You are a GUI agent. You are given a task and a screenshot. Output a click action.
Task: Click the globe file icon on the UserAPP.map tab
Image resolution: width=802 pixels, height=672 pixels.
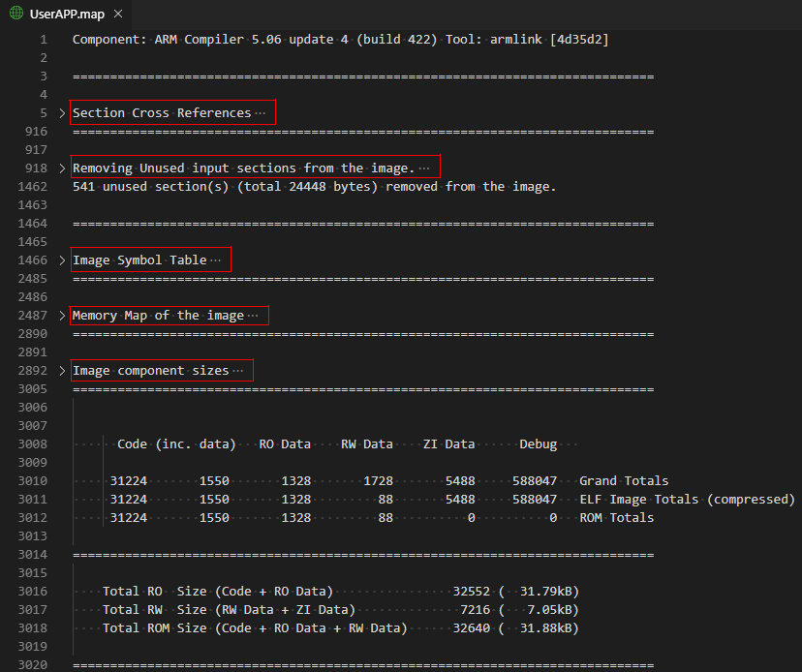pos(16,14)
